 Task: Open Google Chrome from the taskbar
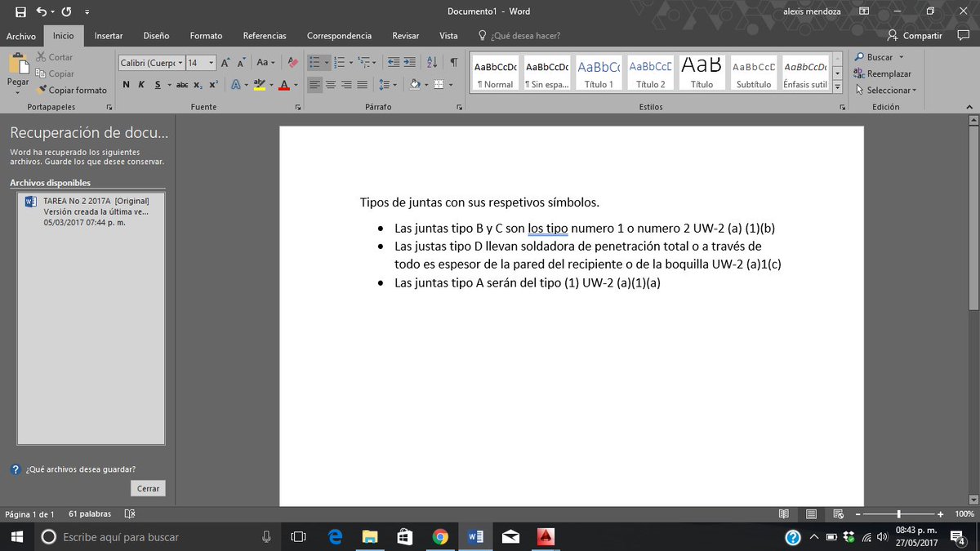[440, 536]
